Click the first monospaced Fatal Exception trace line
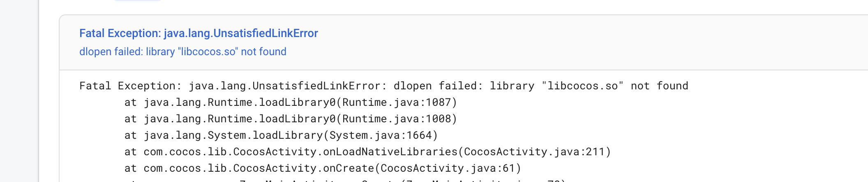 (383, 86)
